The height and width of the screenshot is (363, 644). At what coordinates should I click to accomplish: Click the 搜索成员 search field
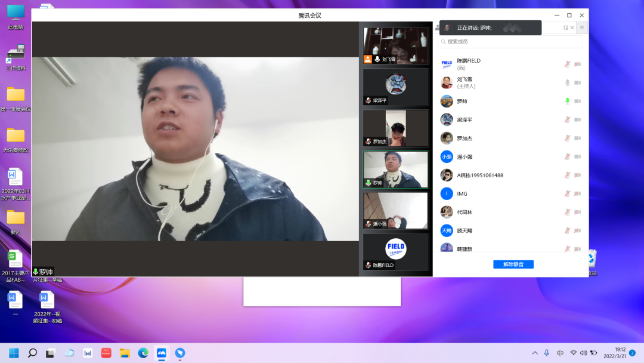click(510, 42)
